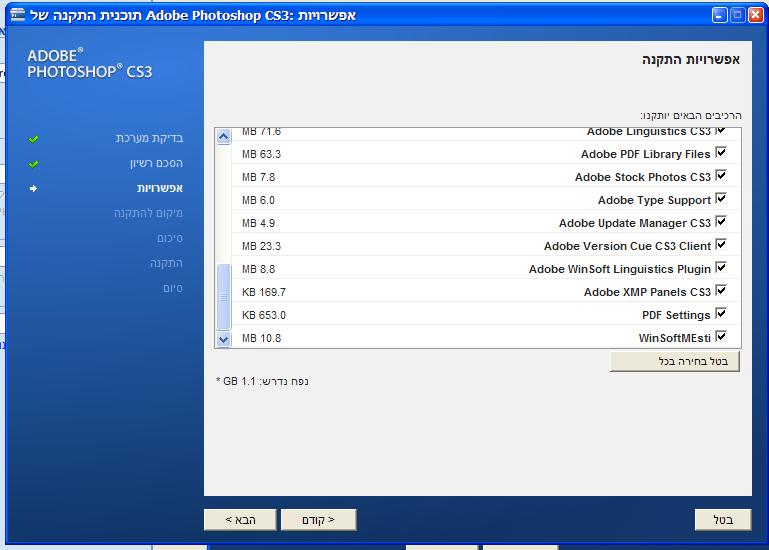Click the installer icon in the title bar
Viewport: 769px width, 550px height.
coord(18,15)
